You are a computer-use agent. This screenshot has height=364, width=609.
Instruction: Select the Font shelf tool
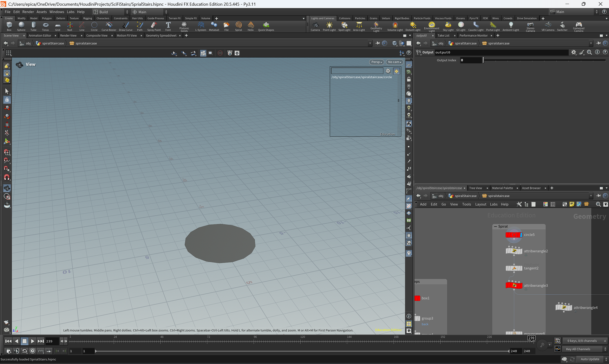(168, 26)
